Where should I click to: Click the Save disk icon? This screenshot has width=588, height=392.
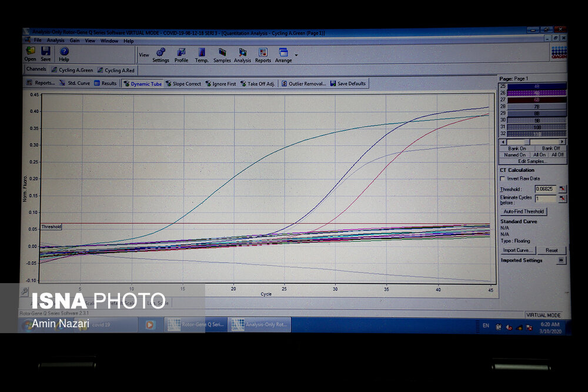pyautogui.click(x=45, y=52)
